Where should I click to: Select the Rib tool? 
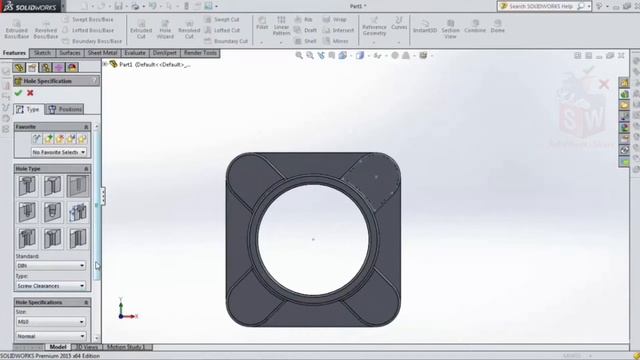click(303, 19)
